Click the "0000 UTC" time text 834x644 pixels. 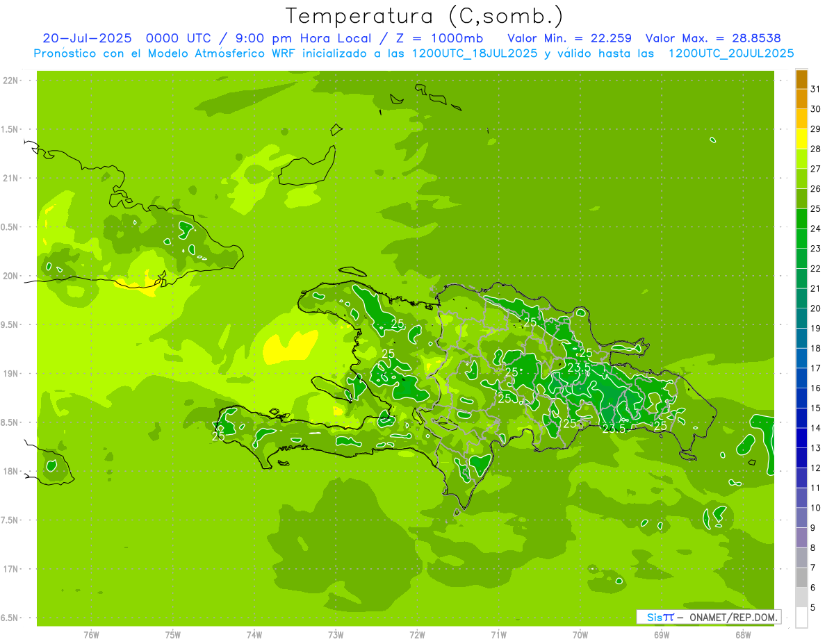point(180,38)
